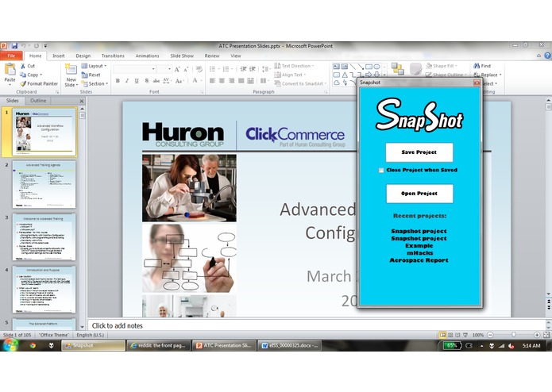
Task: Open recent project Aerospace Report
Action: pyautogui.click(x=419, y=260)
